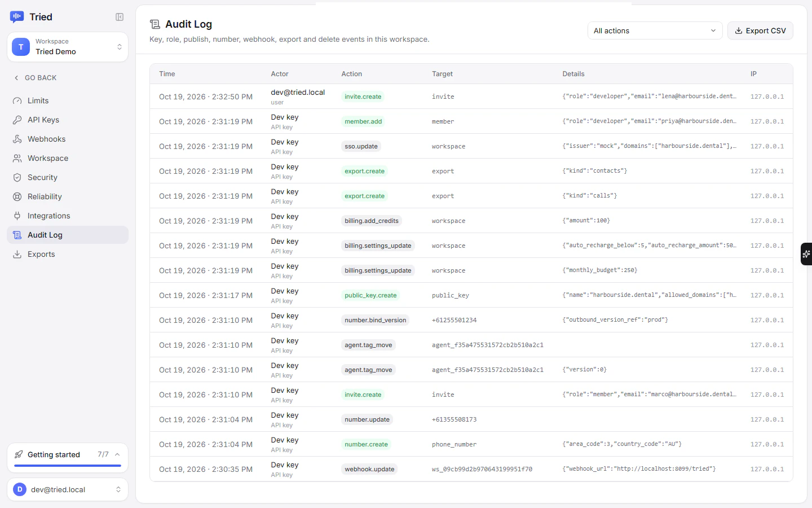Click the Reliability lifebuoy icon

pos(17,196)
